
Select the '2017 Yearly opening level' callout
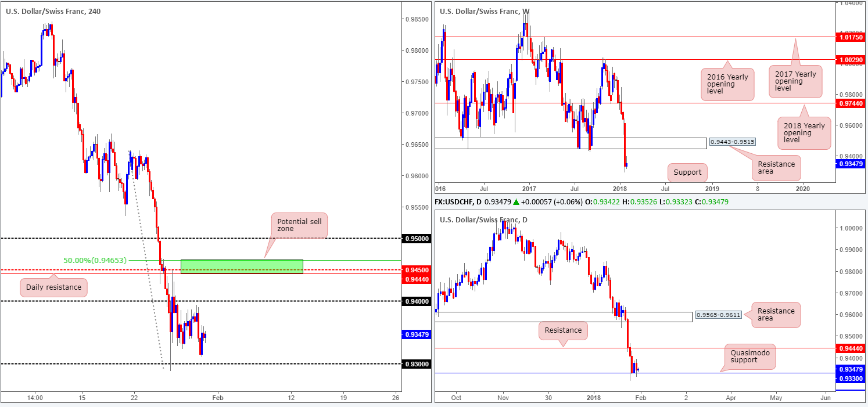pos(795,81)
